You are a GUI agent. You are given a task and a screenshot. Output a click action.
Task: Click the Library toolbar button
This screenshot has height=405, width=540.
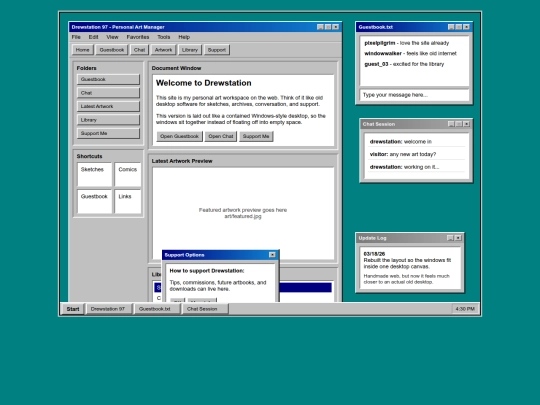(190, 50)
